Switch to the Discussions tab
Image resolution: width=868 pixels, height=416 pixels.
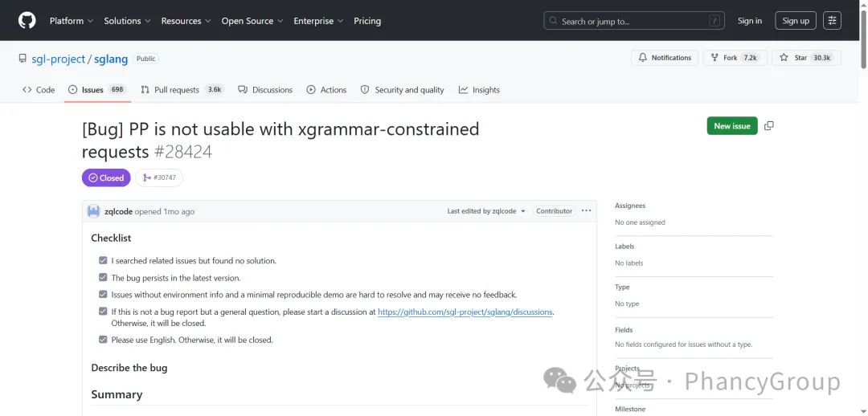pyautogui.click(x=265, y=90)
